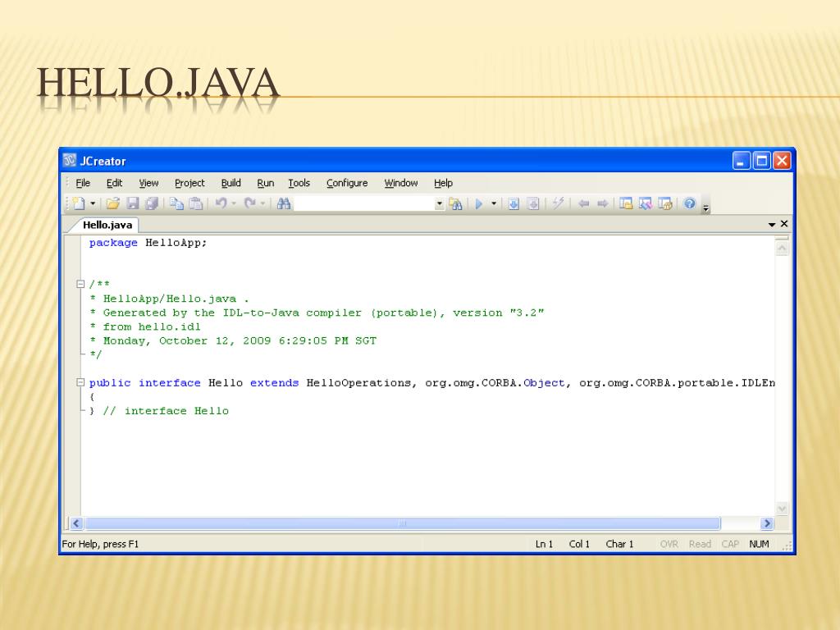Minimize the JCreator window
Image resolution: width=840 pixels, height=630 pixels.
pos(741,161)
